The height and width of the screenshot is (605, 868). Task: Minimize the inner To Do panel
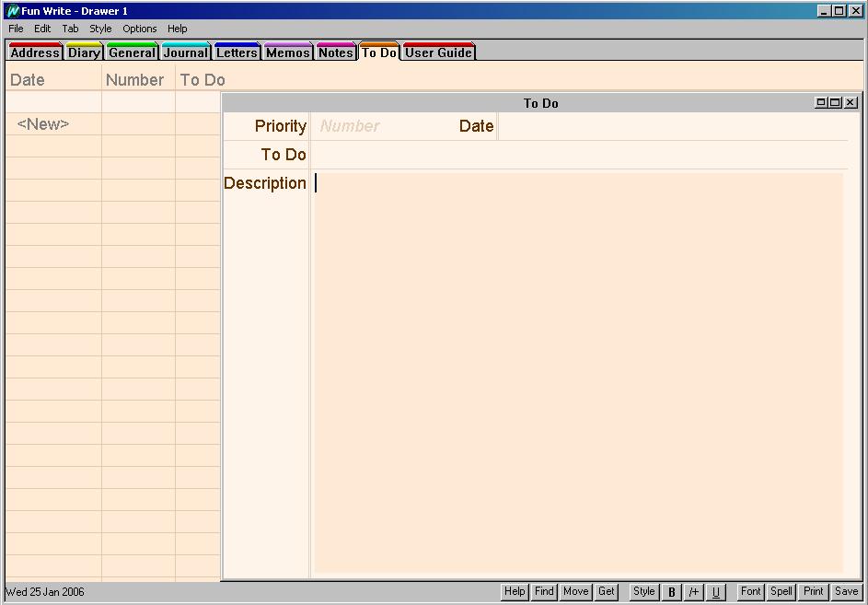[820, 102]
